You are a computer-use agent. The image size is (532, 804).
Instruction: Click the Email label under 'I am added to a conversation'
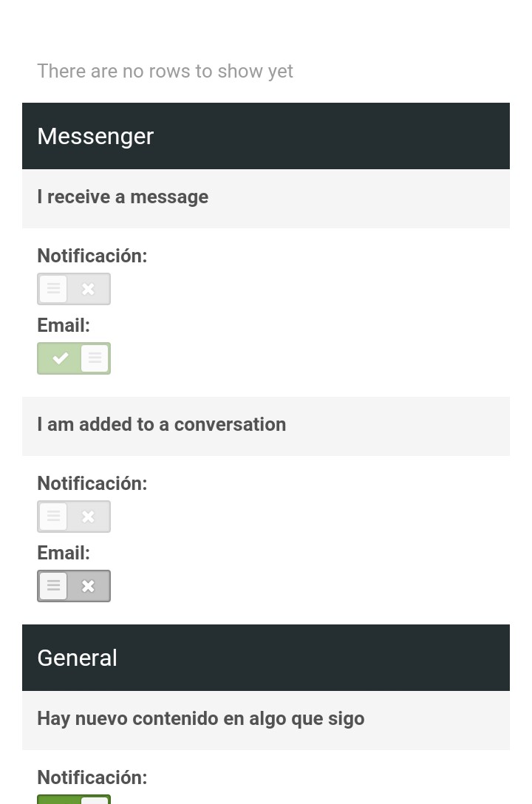[x=64, y=553]
